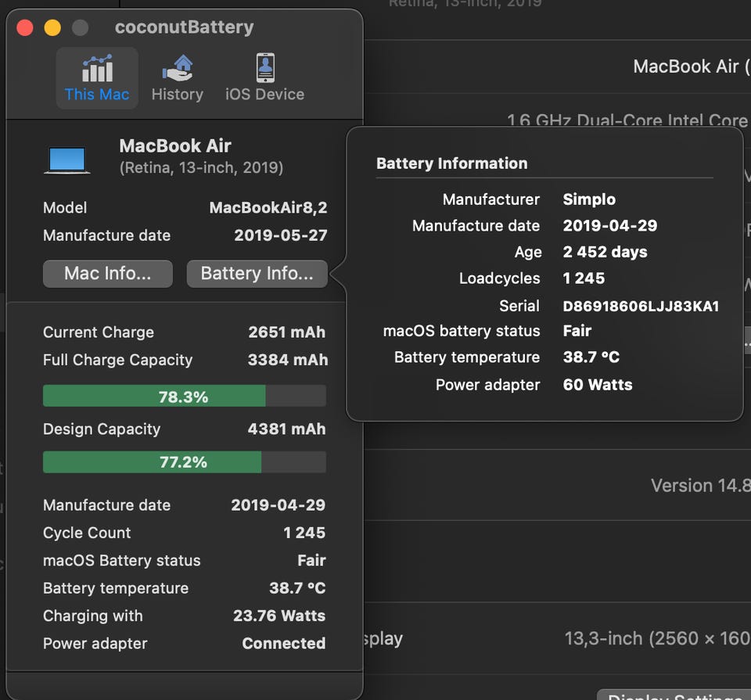Viewport: 751px width, 700px height.
Task: Toggle the Battery Info popover button
Action: (x=257, y=274)
